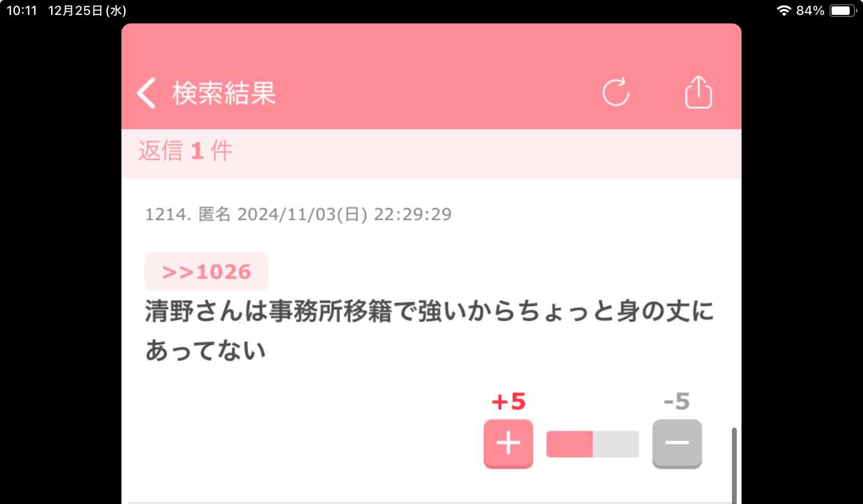This screenshot has height=504, width=863.
Task: Tap the +5 positive vote count
Action: point(508,401)
